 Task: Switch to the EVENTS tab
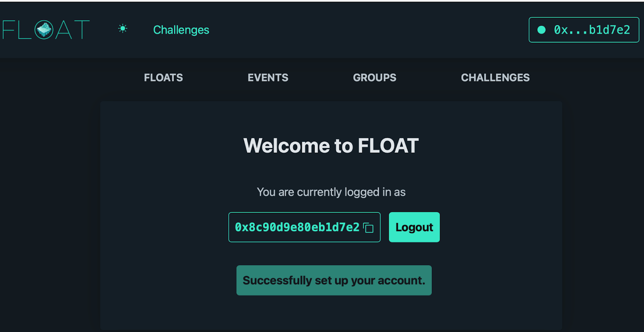(x=268, y=78)
